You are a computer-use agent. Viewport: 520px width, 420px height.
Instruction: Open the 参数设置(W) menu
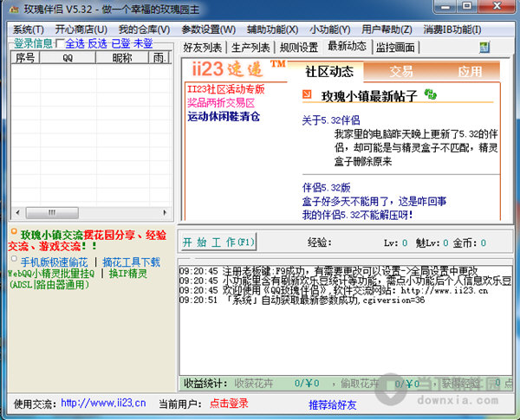(x=208, y=29)
